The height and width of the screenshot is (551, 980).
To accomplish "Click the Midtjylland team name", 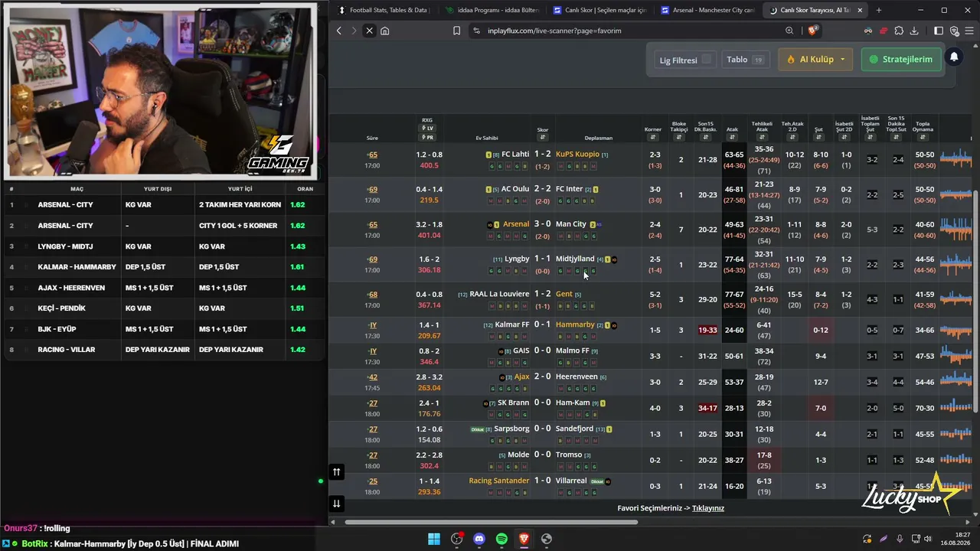I will [575, 259].
